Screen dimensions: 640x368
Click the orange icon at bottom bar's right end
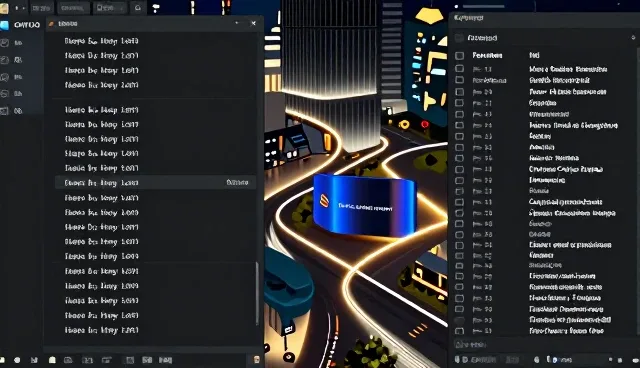[x=257, y=359]
